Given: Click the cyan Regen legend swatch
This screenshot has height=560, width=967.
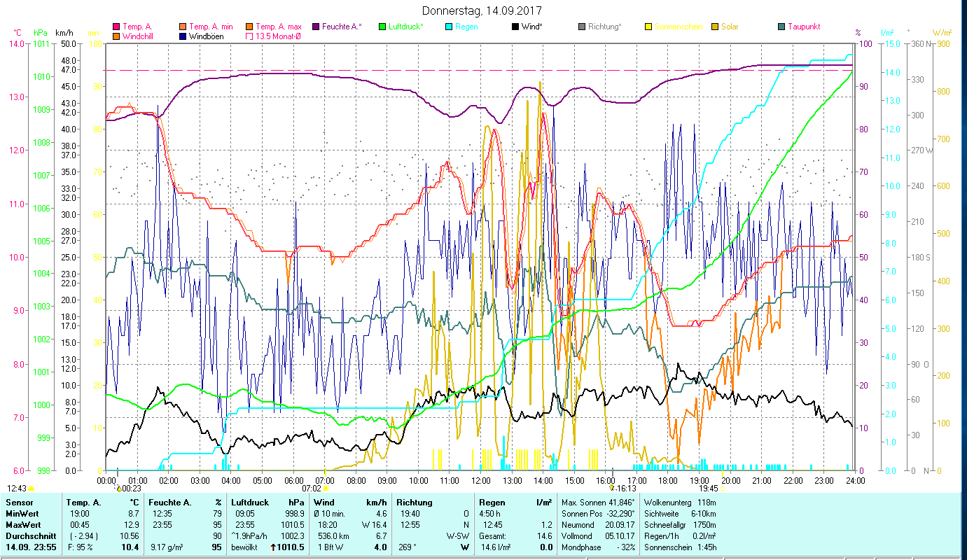Looking at the screenshot, I should tap(449, 27).
